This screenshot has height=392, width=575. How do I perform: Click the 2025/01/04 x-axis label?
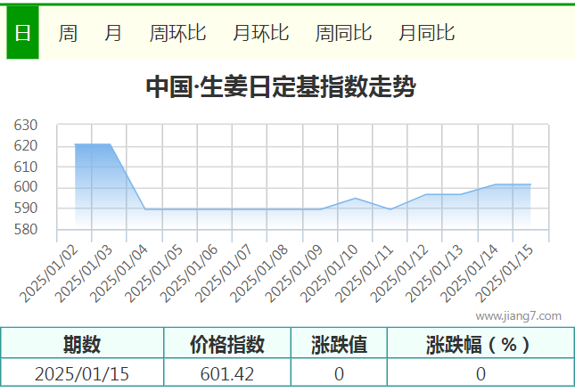pos(119,274)
